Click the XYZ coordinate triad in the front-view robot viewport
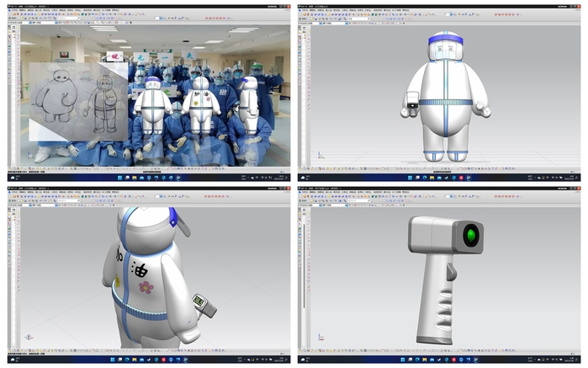This screenshot has width=588, height=368. [320, 155]
